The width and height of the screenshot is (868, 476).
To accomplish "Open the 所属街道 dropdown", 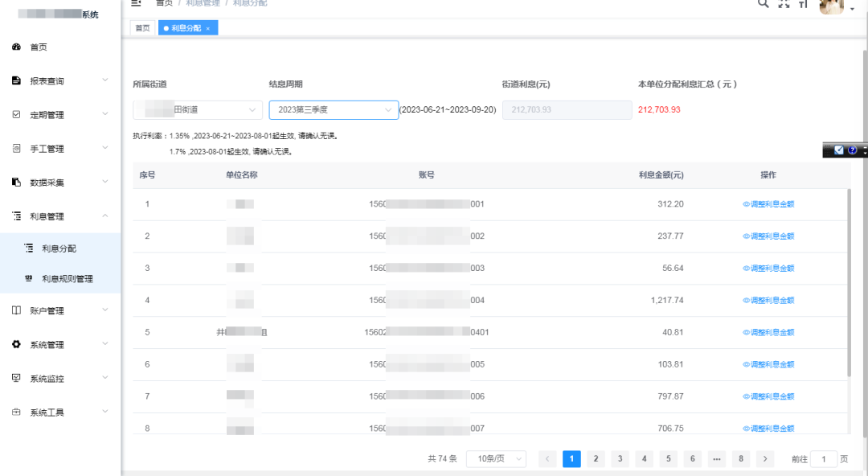I will [198, 109].
